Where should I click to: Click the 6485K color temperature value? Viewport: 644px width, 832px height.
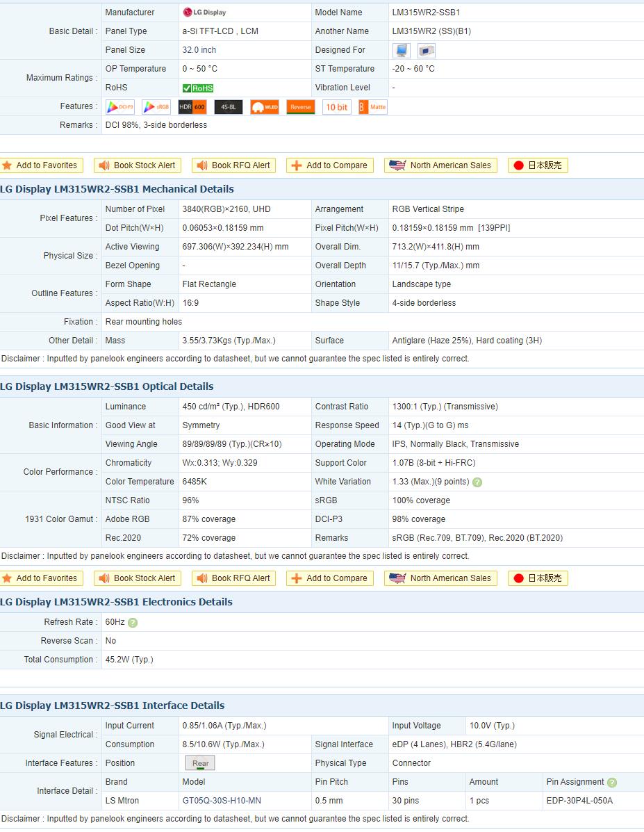coord(195,482)
